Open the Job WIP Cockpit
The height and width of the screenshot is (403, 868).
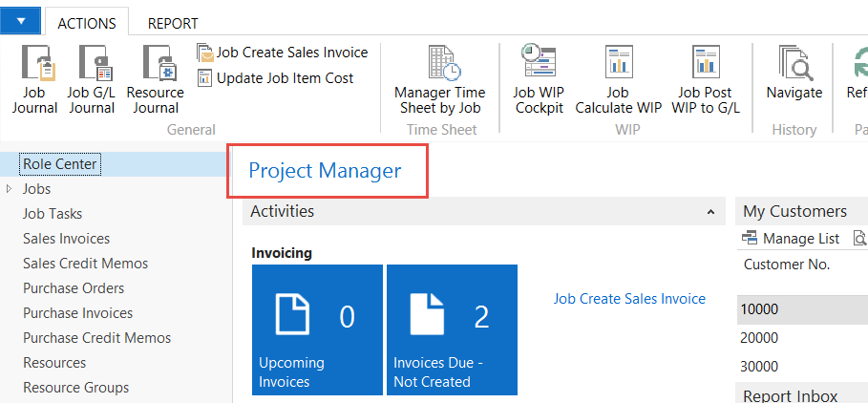click(x=539, y=79)
